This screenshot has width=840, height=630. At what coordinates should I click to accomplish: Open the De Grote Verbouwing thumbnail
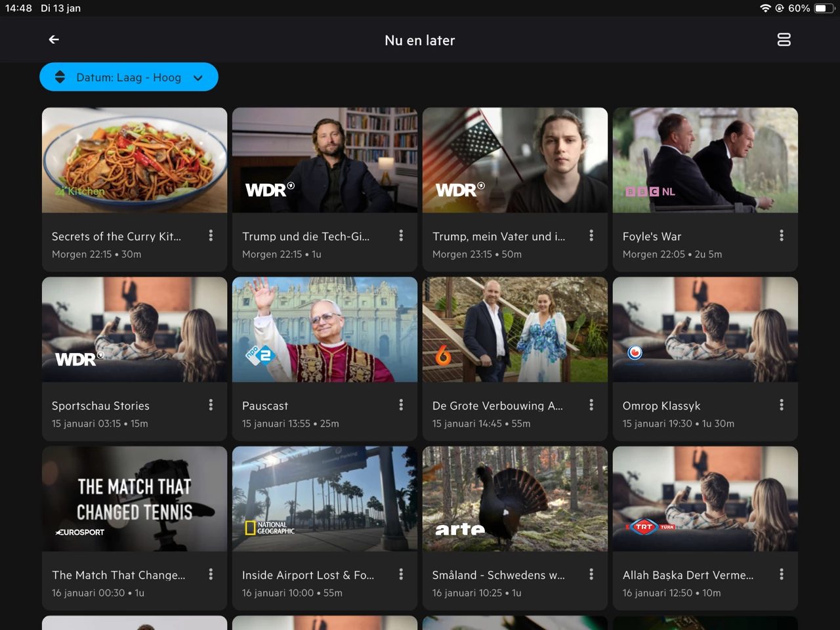point(515,329)
